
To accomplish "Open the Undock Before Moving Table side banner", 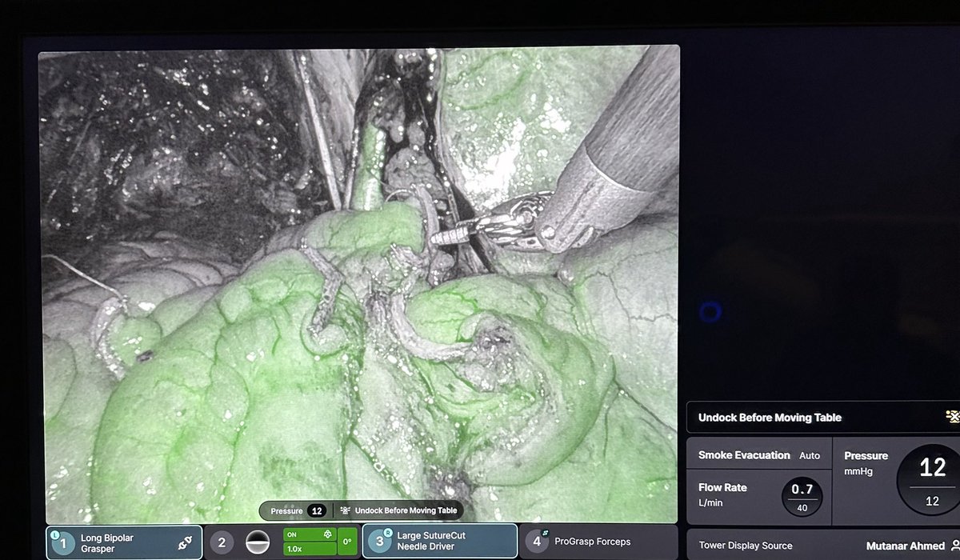I will tap(823, 417).
